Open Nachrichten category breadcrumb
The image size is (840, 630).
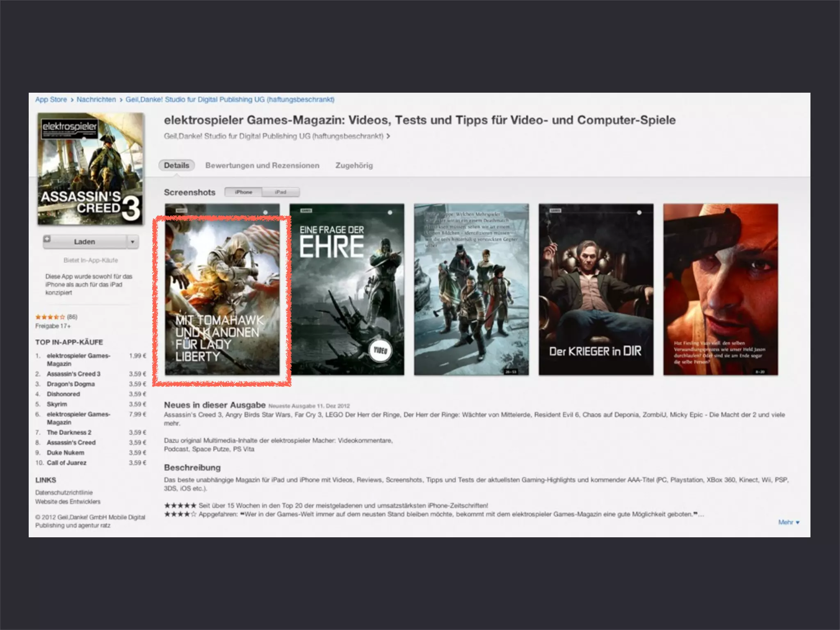[x=96, y=100]
